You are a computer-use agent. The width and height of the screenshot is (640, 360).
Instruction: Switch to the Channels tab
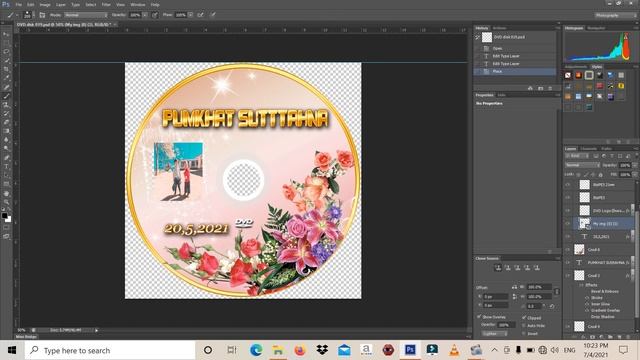point(588,149)
